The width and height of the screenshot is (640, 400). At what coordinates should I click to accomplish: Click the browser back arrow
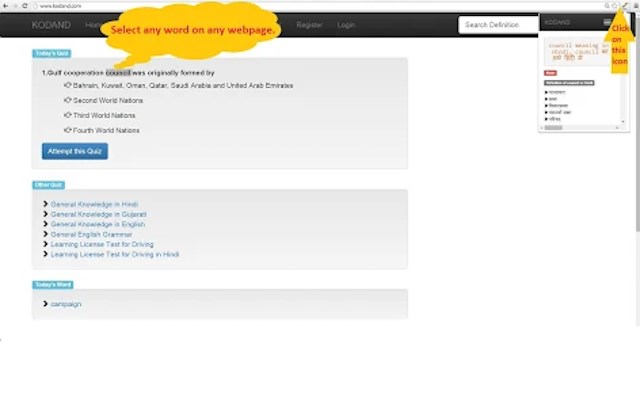coord(5,6)
